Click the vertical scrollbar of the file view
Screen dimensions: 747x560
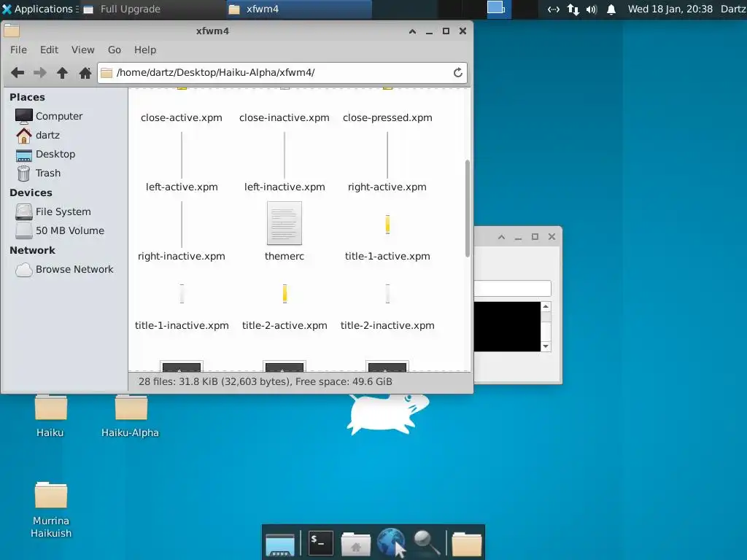[x=468, y=209]
